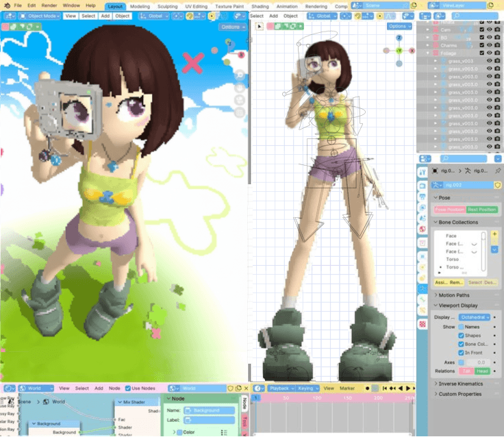
Task: Open the Armature Data properties tab icon
Action: (423, 289)
